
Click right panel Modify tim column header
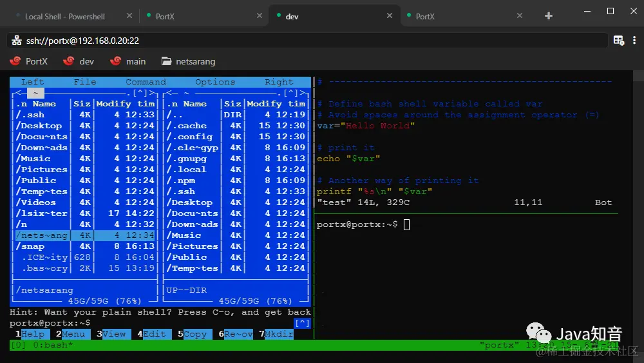coord(276,104)
